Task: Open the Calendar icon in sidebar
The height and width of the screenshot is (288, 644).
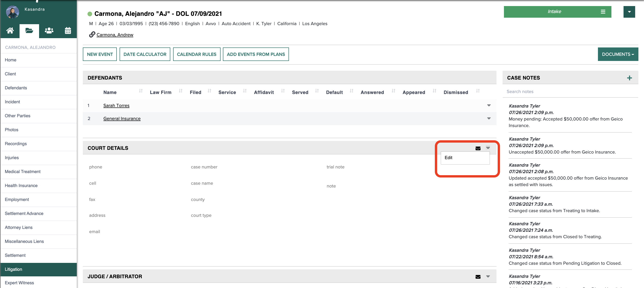Action: [68, 30]
